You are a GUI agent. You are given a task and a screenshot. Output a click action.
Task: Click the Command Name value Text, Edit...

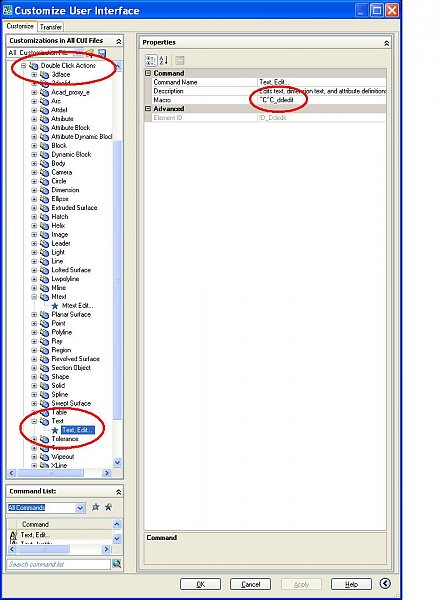click(x=322, y=82)
